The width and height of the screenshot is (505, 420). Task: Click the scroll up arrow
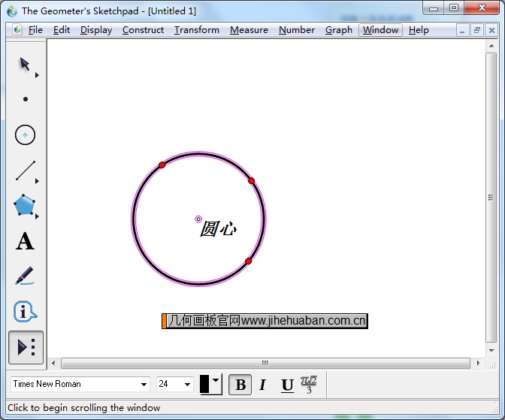(x=491, y=46)
